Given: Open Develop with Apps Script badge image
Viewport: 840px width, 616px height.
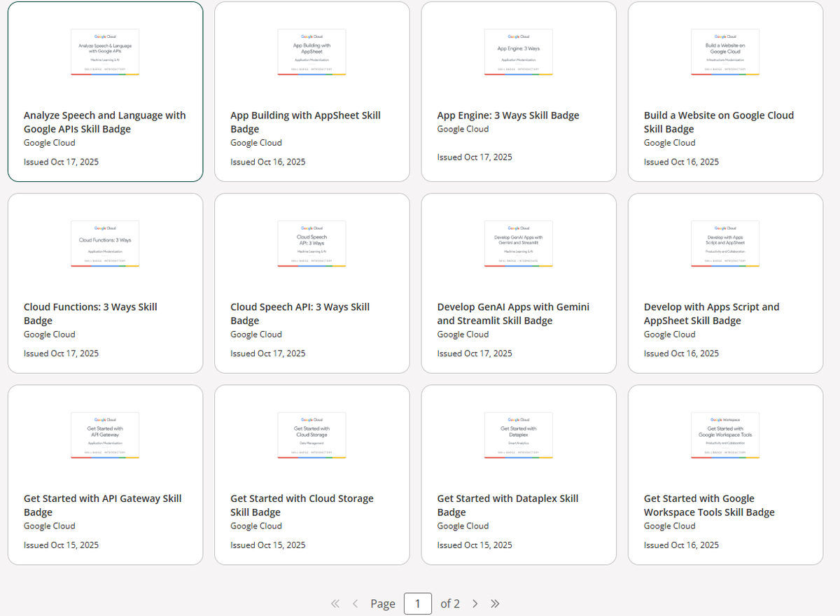Looking at the screenshot, I should (x=725, y=243).
